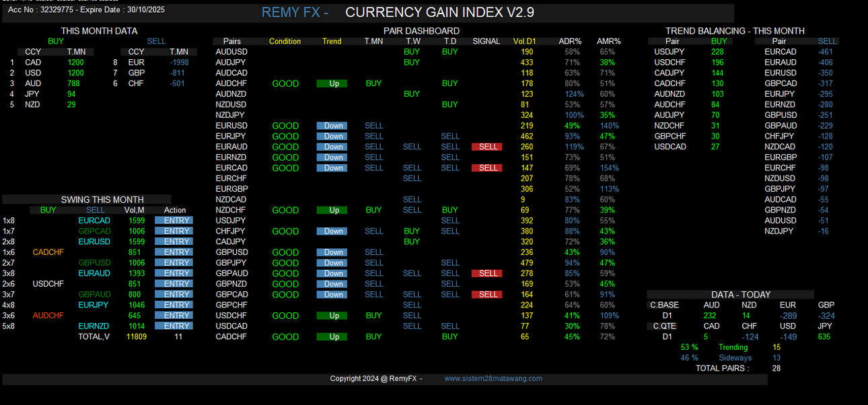Click the Sideways count 13
Screen dimensions: 868x405
pos(776,358)
